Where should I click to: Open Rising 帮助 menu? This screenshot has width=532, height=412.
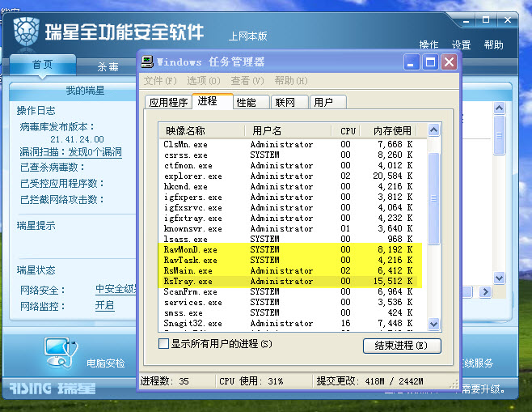[493, 45]
